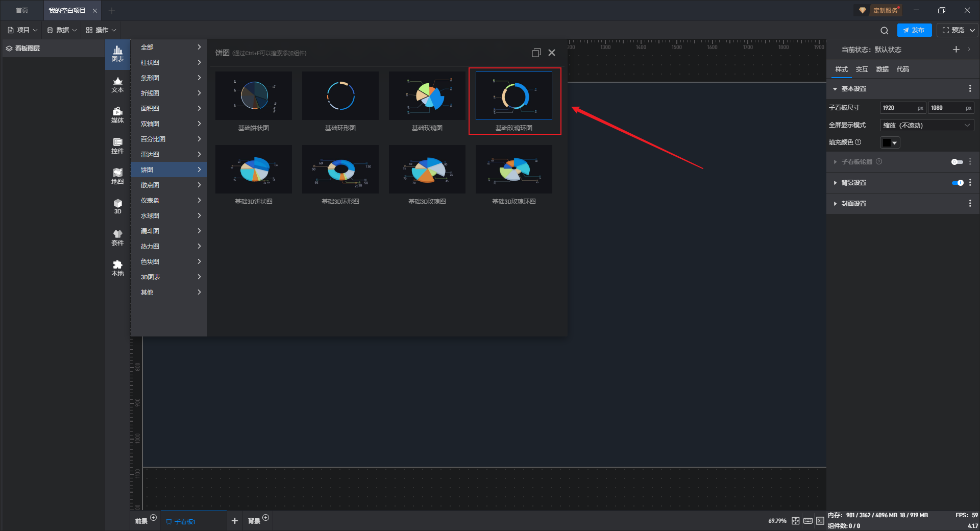The width and height of the screenshot is (980, 531).
Task: Click the 填充颜色 help question icon
Action: pyautogui.click(x=858, y=142)
